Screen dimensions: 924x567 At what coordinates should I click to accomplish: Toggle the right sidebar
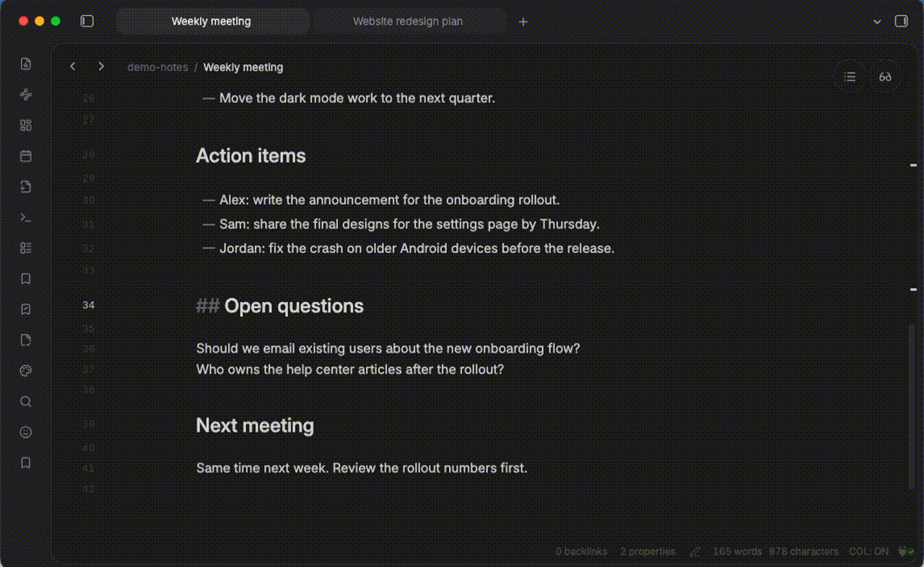click(902, 22)
